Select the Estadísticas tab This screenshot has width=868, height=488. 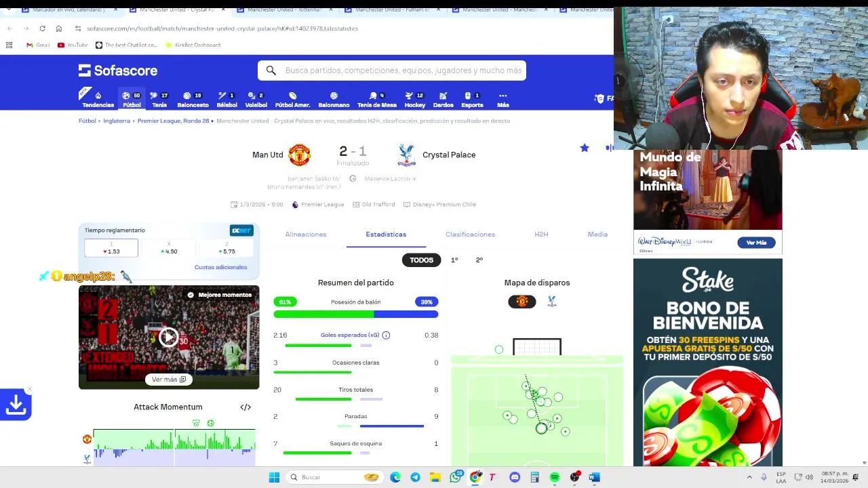[x=386, y=235]
